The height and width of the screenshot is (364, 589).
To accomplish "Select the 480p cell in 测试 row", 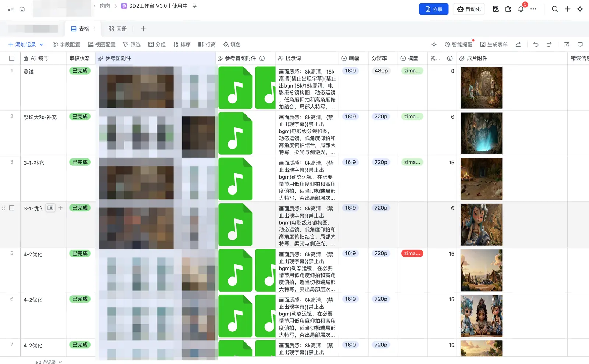I will pos(381,71).
